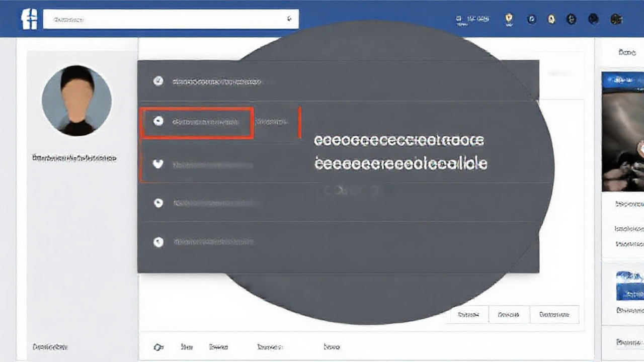
Task: Open the Facebook home logo icon
Action: 29,19
